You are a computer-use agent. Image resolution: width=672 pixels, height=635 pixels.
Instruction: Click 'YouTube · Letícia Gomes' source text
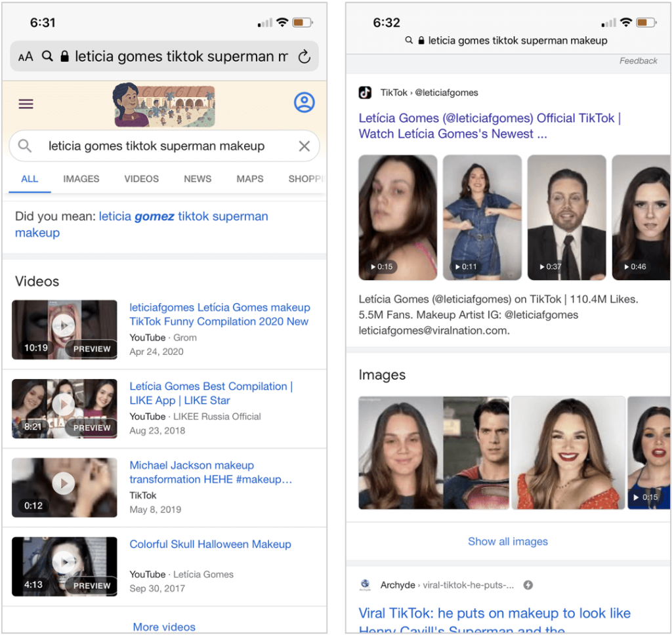point(181,574)
